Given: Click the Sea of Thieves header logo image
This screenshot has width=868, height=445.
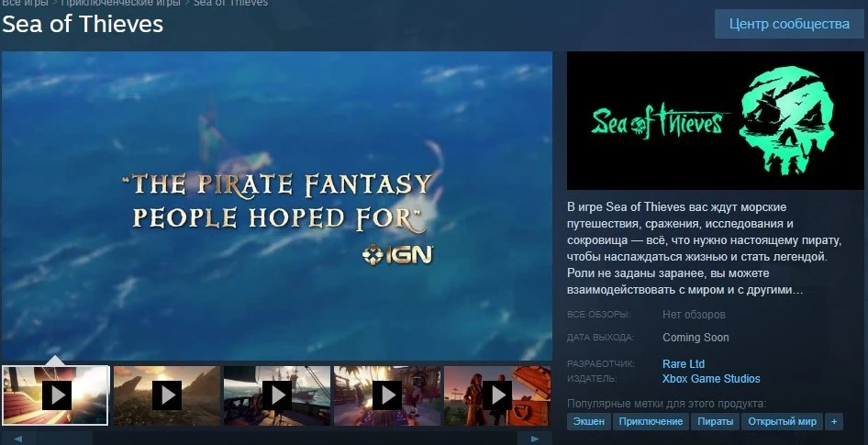Looking at the screenshot, I should click(715, 121).
